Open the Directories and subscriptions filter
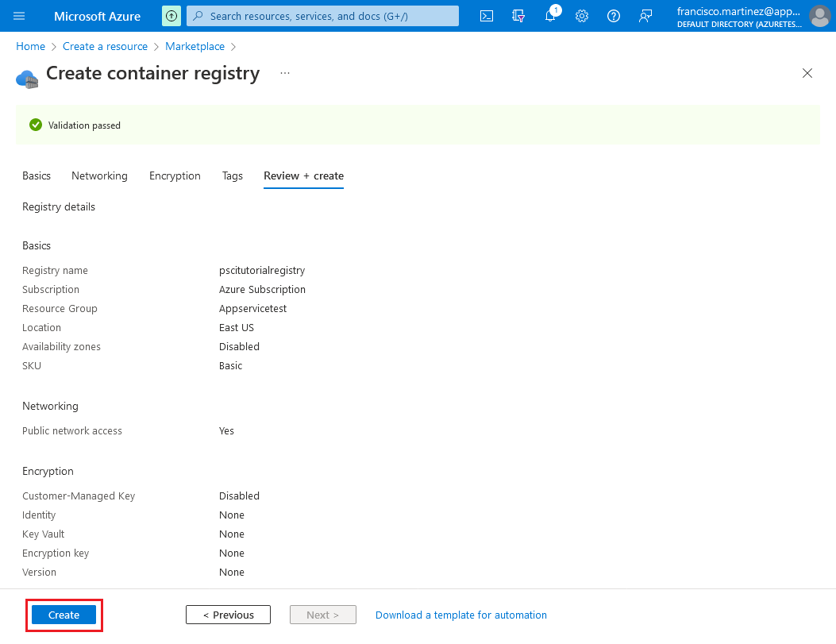 point(518,15)
